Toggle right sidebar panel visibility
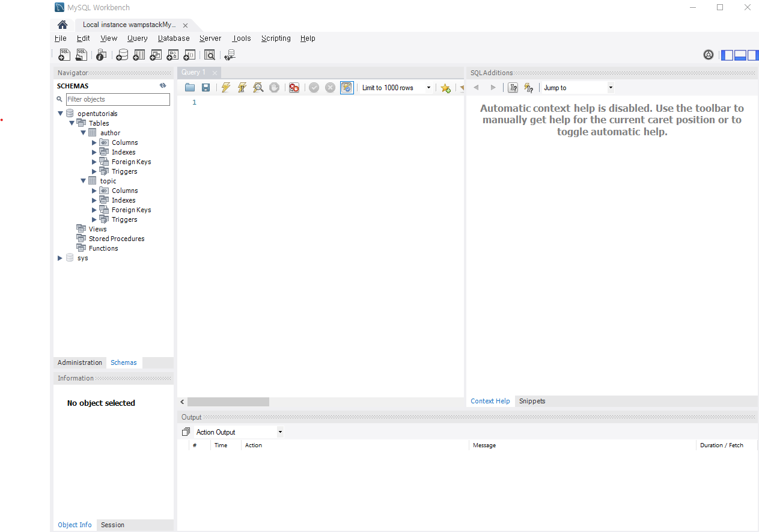This screenshot has width=759, height=532. (x=752, y=55)
